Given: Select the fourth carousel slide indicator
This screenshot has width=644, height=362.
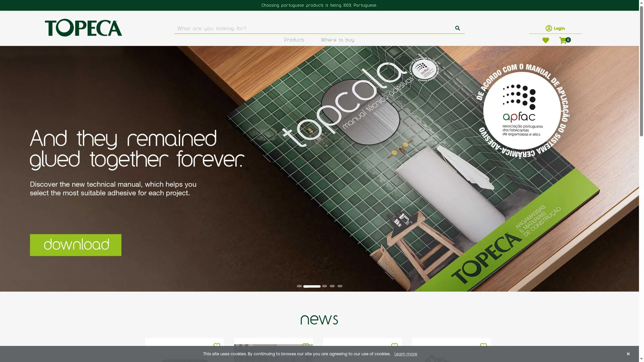Looking at the screenshot, I should [x=332, y=286].
